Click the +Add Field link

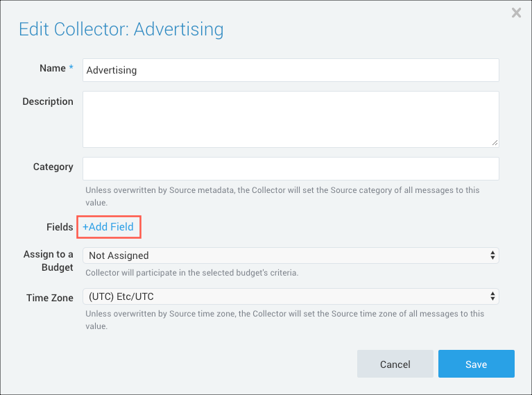108,227
